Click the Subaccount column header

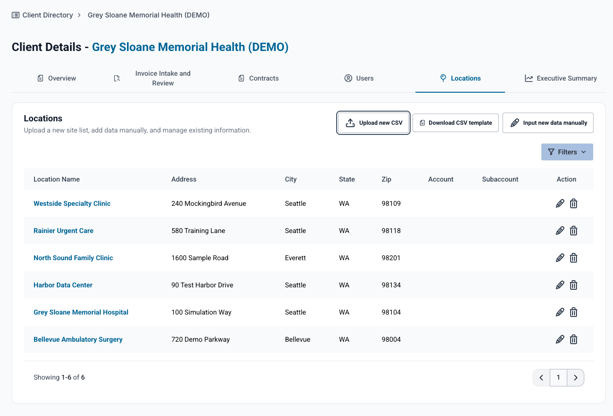point(500,179)
